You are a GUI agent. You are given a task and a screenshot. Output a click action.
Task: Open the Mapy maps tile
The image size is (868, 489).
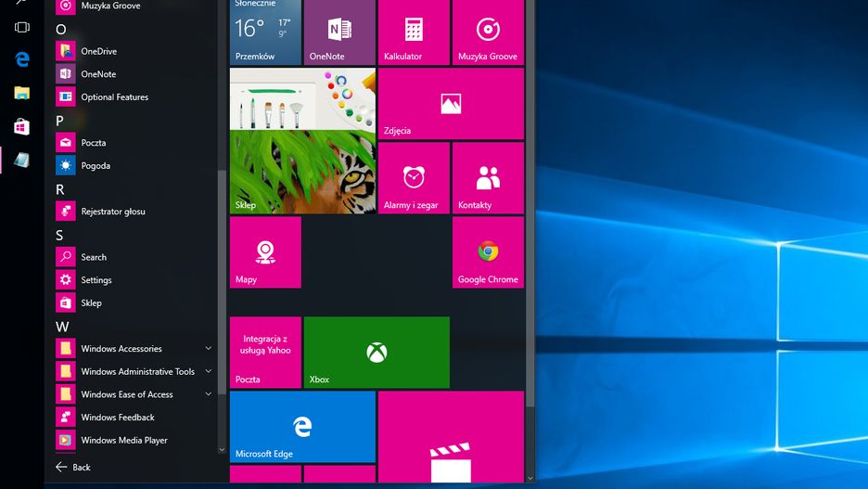click(x=266, y=252)
